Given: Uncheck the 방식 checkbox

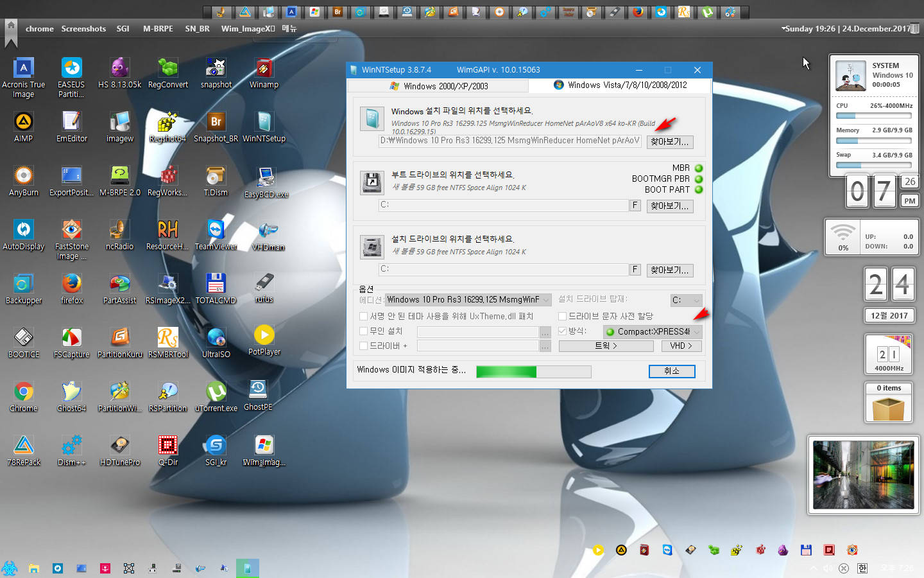Looking at the screenshot, I should pos(563,331).
